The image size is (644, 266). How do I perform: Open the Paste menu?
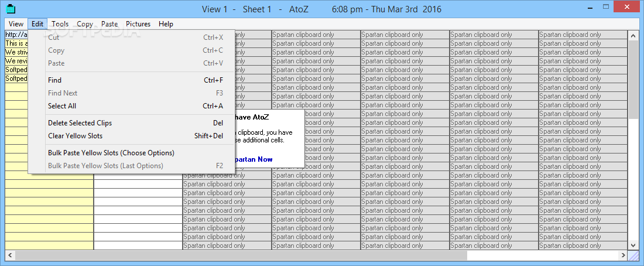(x=109, y=24)
